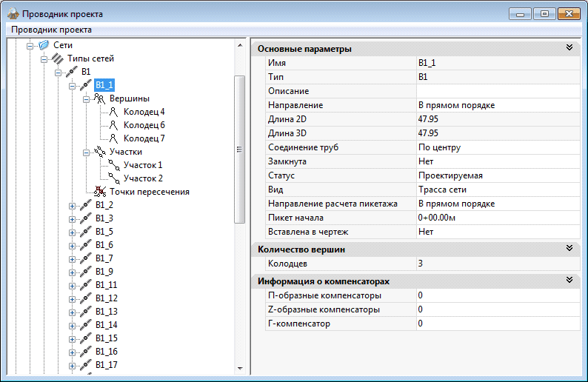Click the B1_5 network icon
Screen dimensions: 588x382
[x=85, y=232]
